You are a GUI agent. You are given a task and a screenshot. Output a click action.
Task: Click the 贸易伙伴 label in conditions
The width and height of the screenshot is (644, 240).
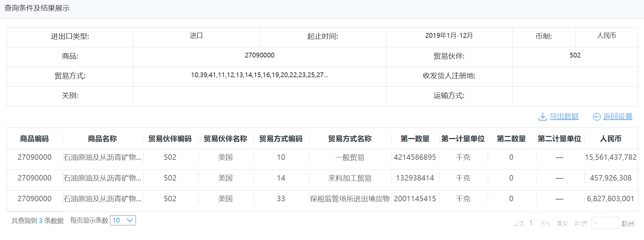pyautogui.click(x=449, y=56)
